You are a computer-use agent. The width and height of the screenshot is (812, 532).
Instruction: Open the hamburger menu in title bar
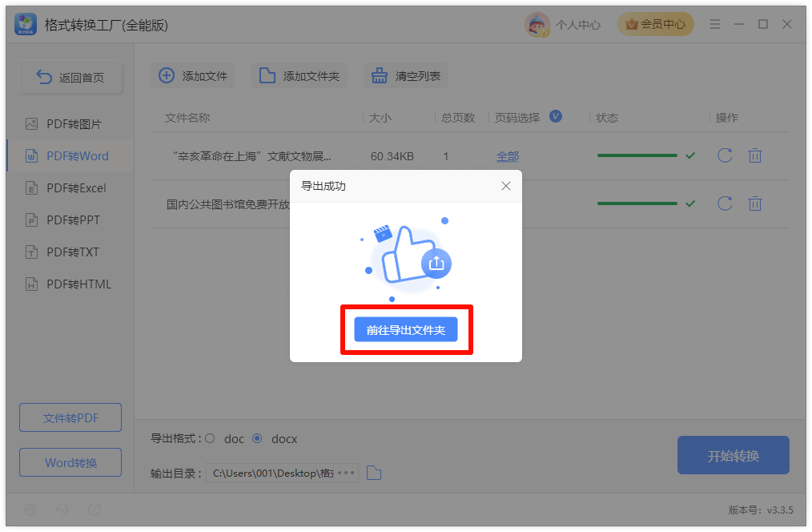click(x=715, y=24)
